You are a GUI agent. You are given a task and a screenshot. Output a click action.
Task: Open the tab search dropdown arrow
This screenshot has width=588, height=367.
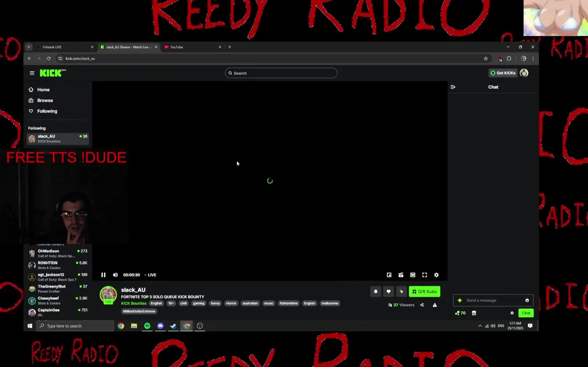coord(29,47)
